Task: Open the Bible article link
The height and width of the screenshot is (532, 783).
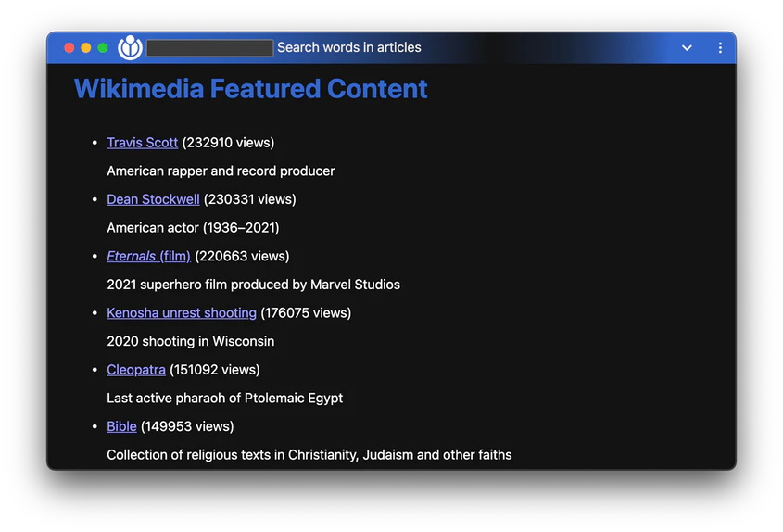Action: click(x=121, y=426)
